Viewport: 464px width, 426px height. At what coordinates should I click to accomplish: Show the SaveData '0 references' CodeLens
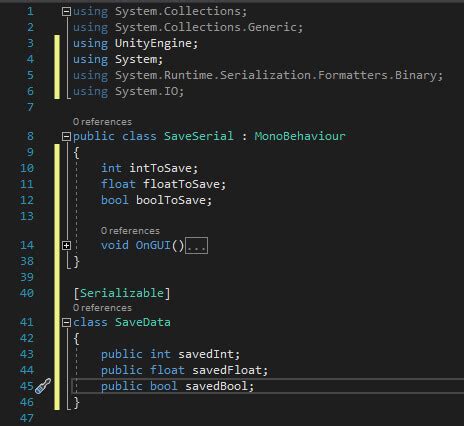(102, 308)
